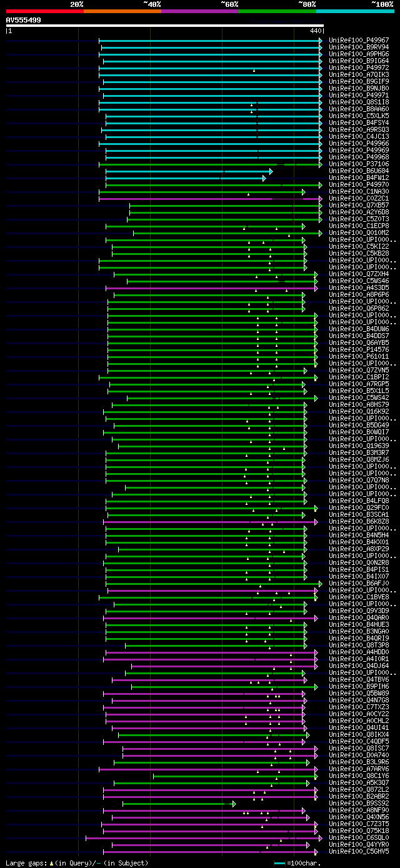The image size is (400, 868).
Task: Open hit UniRef100_A9PHG6
Action: pyautogui.click(x=359, y=54)
